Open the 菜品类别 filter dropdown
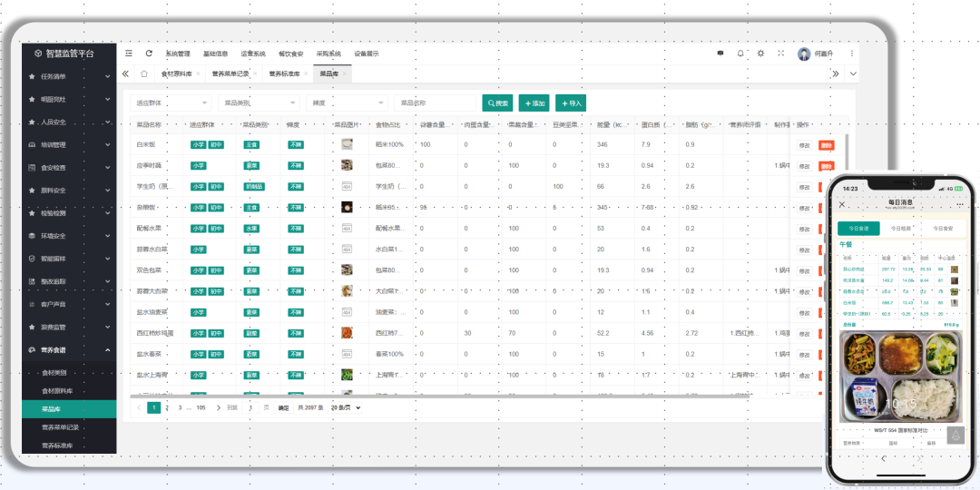The image size is (980, 490). (x=259, y=103)
